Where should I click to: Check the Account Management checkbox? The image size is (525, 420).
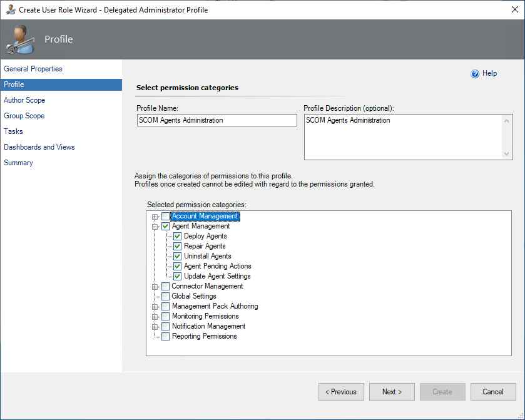[165, 217]
